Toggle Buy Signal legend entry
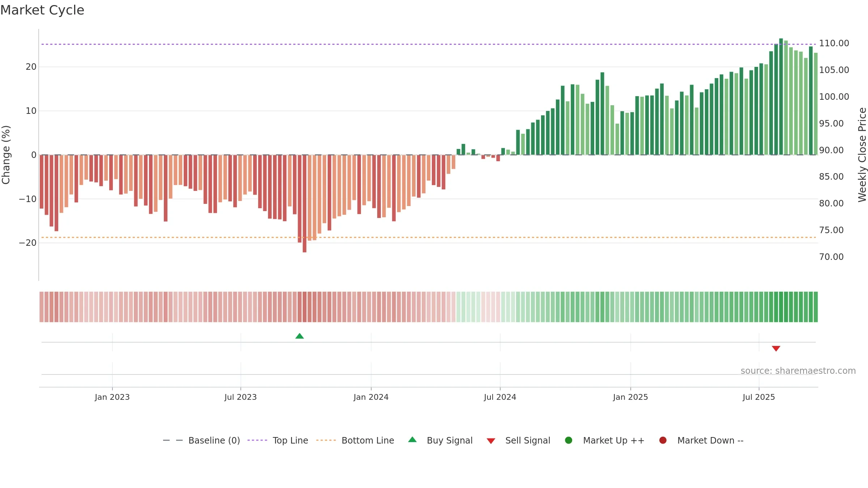 tap(440, 440)
